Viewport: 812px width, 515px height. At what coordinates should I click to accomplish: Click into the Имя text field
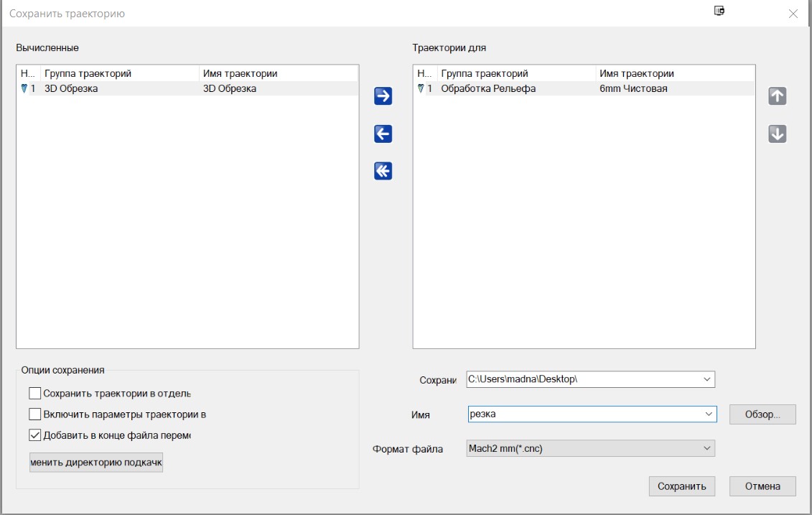[582, 414]
